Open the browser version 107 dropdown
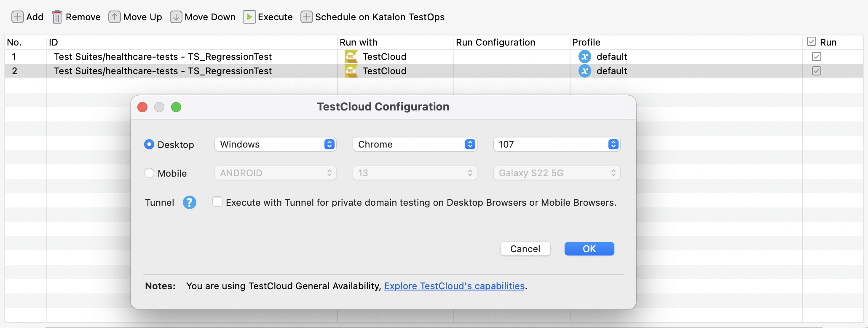Screen dimensions: 868x328 [557, 144]
